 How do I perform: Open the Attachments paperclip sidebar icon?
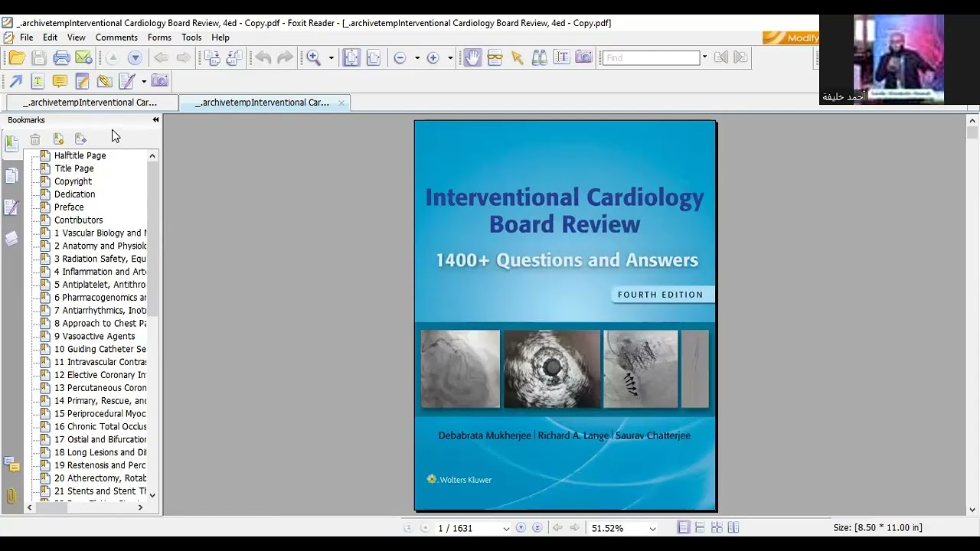(11, 496)
